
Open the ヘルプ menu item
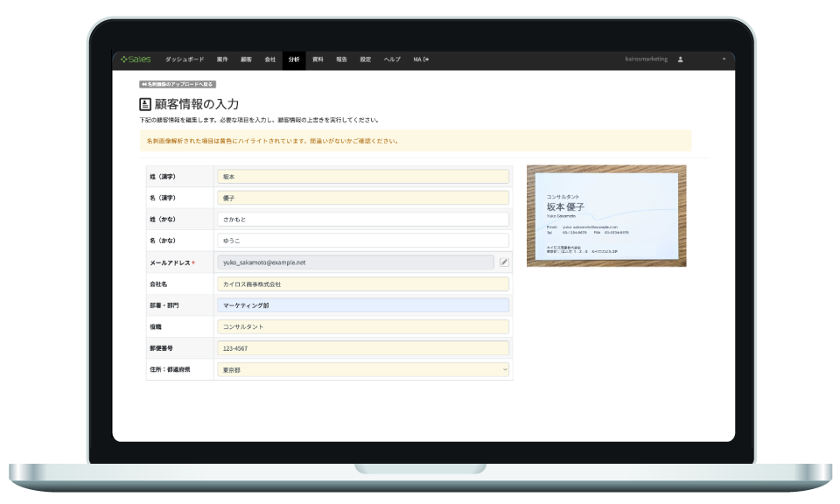click(x=392, y=59)
